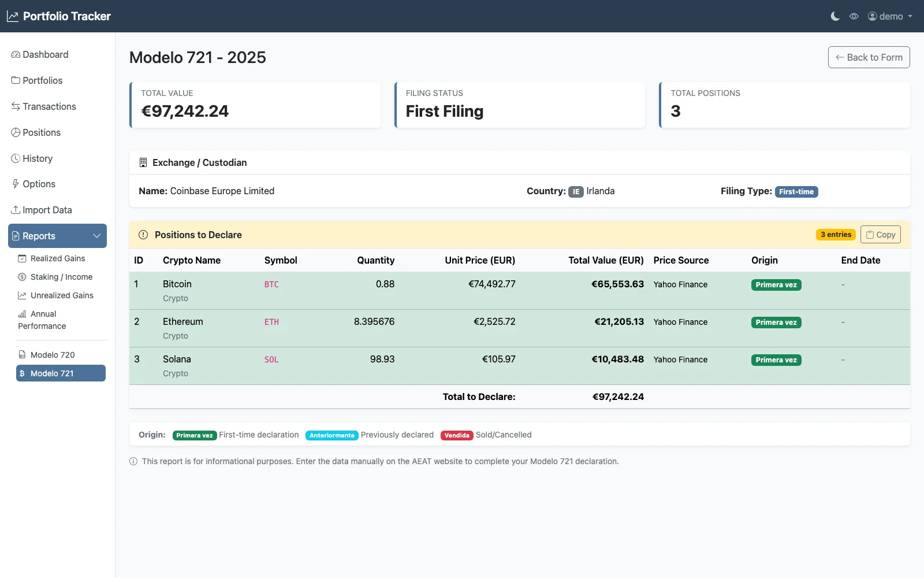The height and width of the screenshot is (578, 924).
Task: Click the History clock icon
Action: [16, 158]
